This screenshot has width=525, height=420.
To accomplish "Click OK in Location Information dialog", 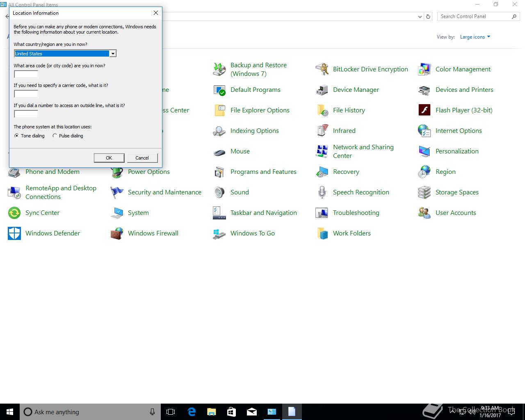I will click(x=109, y=158).
